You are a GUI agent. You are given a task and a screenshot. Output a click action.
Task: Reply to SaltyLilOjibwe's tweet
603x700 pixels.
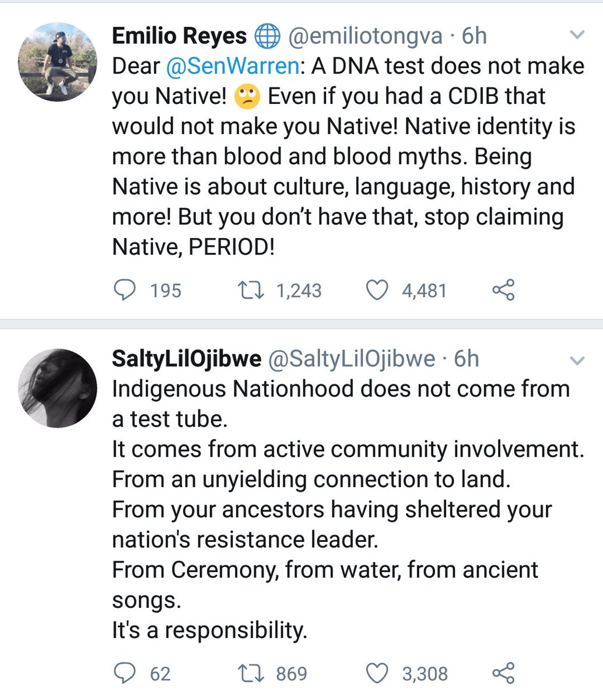(124, 673)
